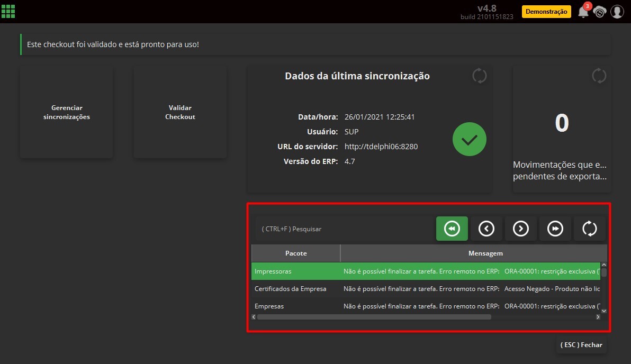Refresh the last synchronization data card

(479, 76)
